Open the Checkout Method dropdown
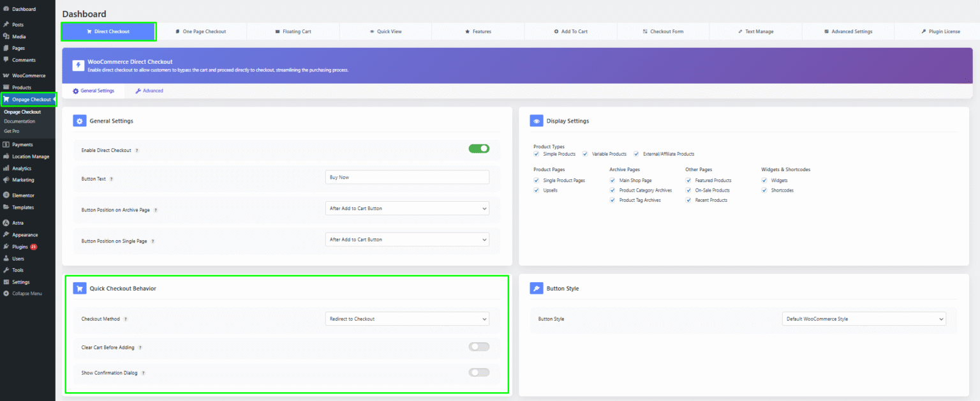980x401 pixels. point(407,319)
